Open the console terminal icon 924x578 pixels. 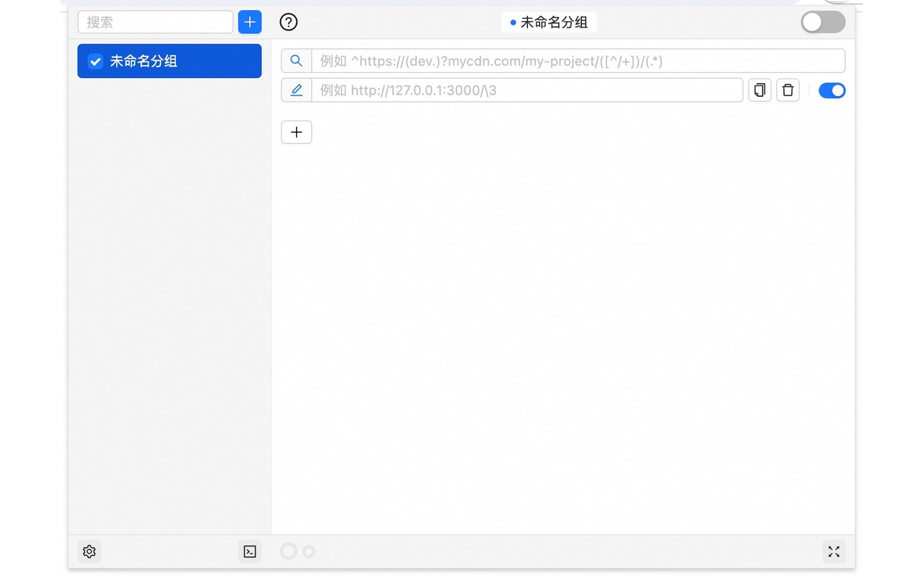click(x=250, y=551)
